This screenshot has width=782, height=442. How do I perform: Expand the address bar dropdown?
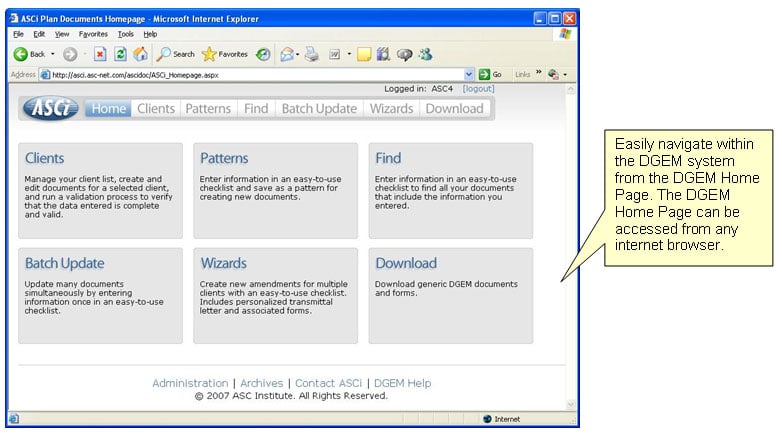click(469, 74)
